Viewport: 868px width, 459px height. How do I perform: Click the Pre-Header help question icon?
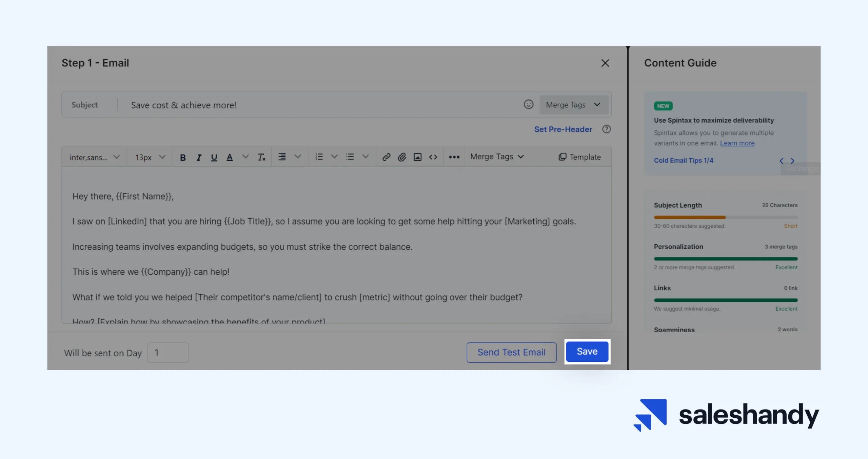(606, 129)
